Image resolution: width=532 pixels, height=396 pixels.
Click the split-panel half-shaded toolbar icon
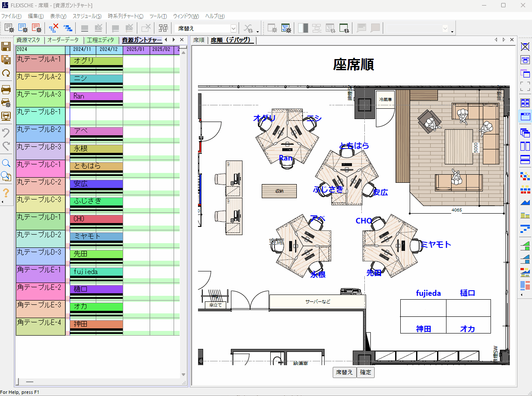coord(303,28)
